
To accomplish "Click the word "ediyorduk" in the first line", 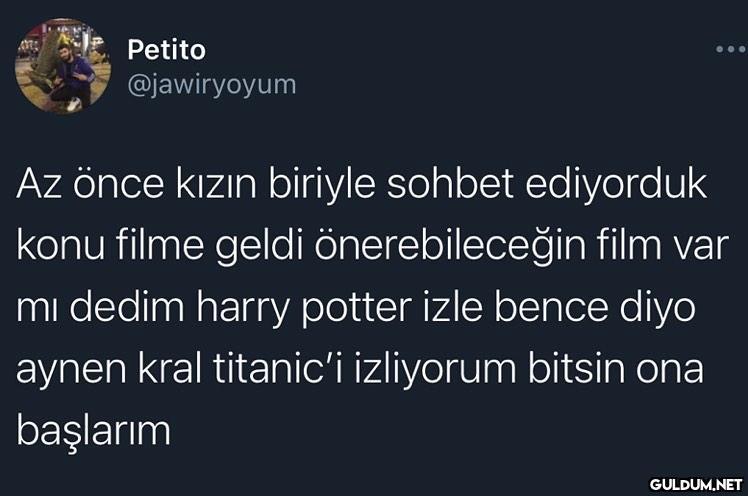I will [616, 184].
